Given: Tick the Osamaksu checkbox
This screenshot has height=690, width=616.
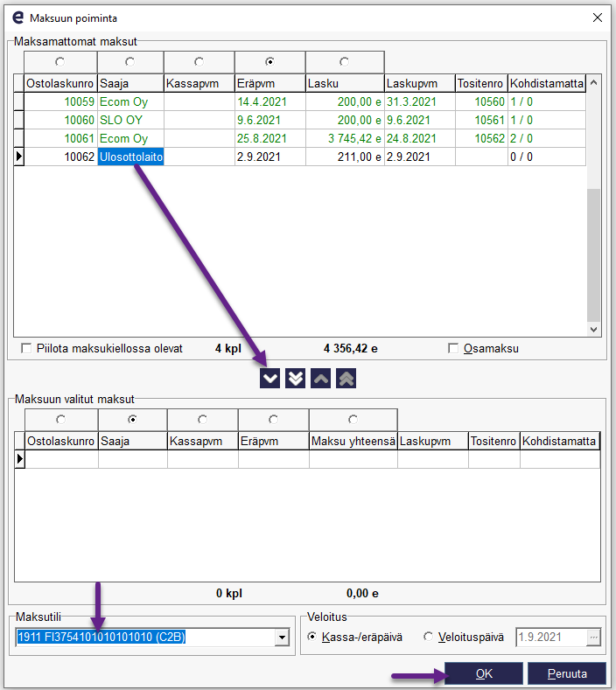Looking at the screenshot, I should (x=453, y=348).
